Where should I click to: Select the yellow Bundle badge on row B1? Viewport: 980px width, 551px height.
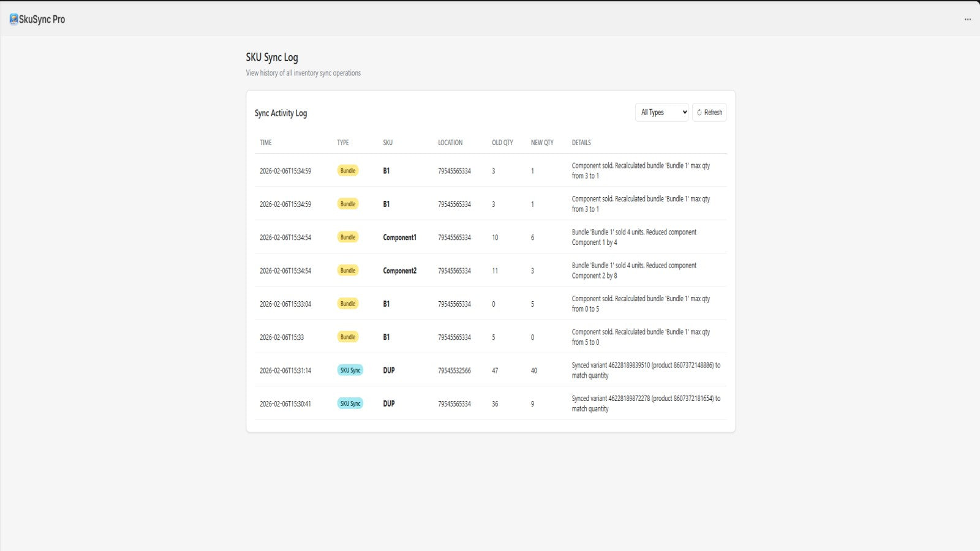(x=347, y=171)
